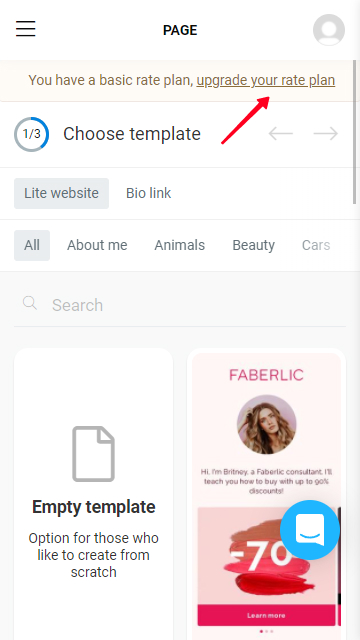
Task: Switch to the Bio link tab
Action: (149, 193)
